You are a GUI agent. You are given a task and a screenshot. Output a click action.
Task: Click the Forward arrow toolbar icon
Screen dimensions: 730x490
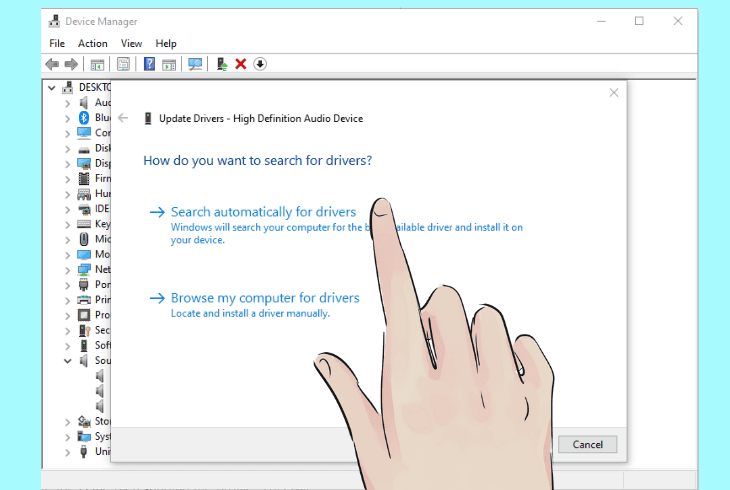tap(71, 64)
